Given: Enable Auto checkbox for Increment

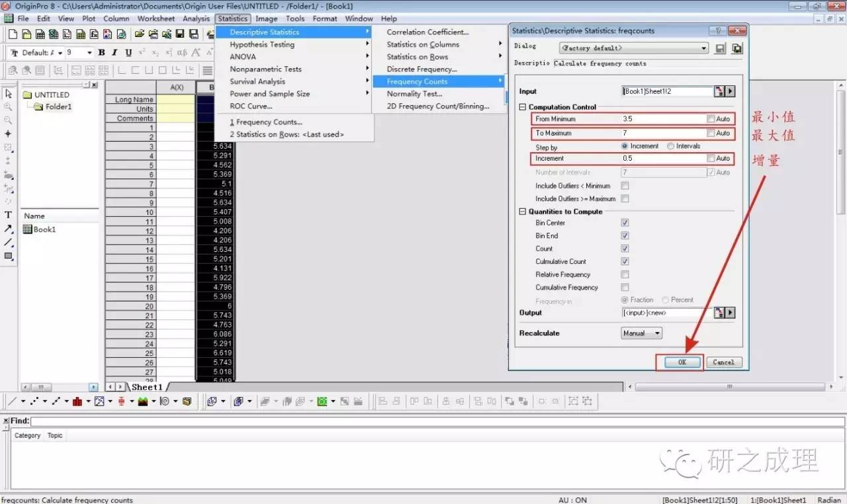Looking at the screenshot, I should click(711, 159).
